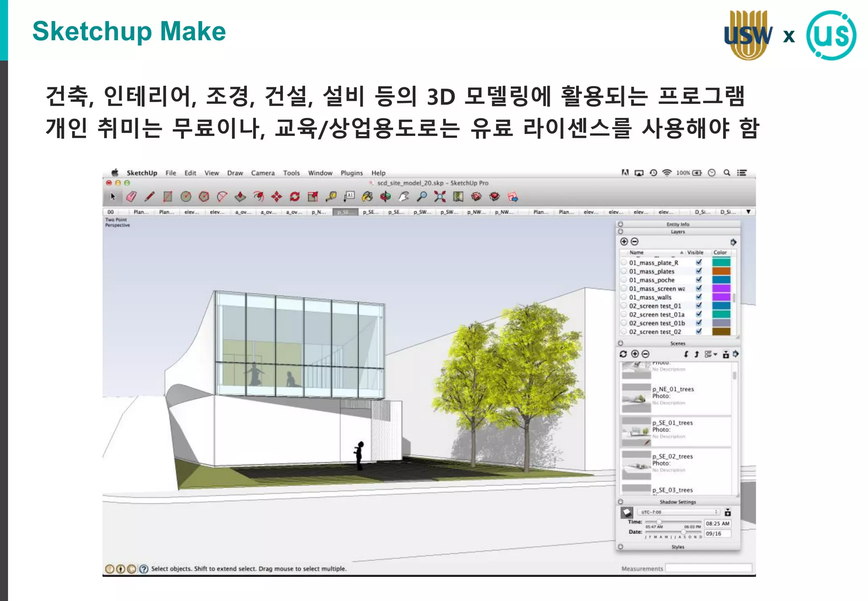The image size is (868, 601).
Task: Add a scene with Scenes plus icon
Action: 635,354
